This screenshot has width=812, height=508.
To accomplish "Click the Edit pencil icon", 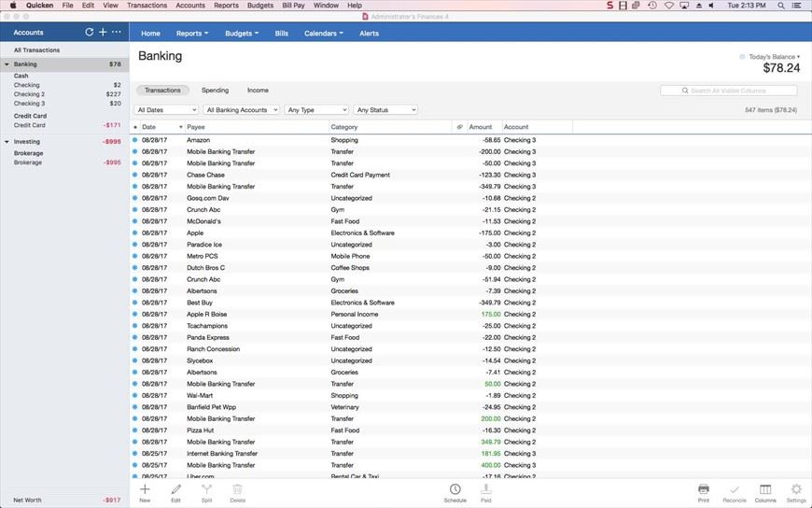I will [175, 492].
